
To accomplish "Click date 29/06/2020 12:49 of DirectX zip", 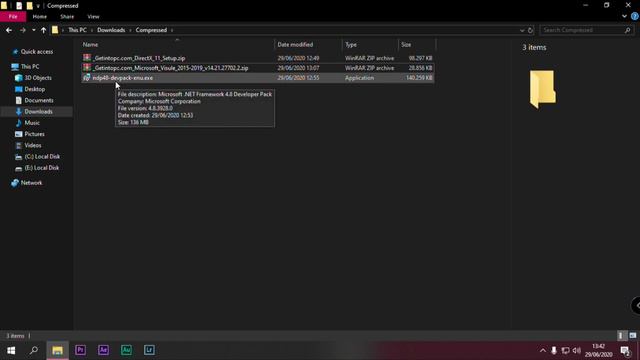I will tap(298, 58).
